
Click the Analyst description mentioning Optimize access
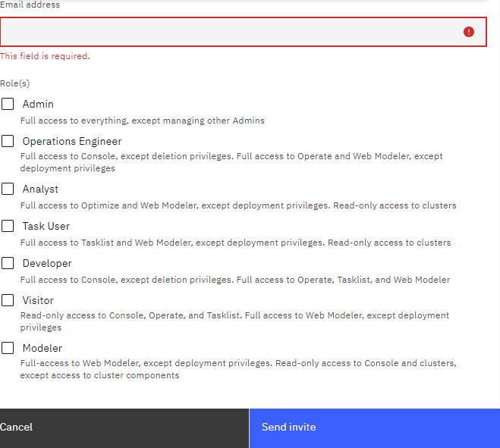(x=238, y=205)
